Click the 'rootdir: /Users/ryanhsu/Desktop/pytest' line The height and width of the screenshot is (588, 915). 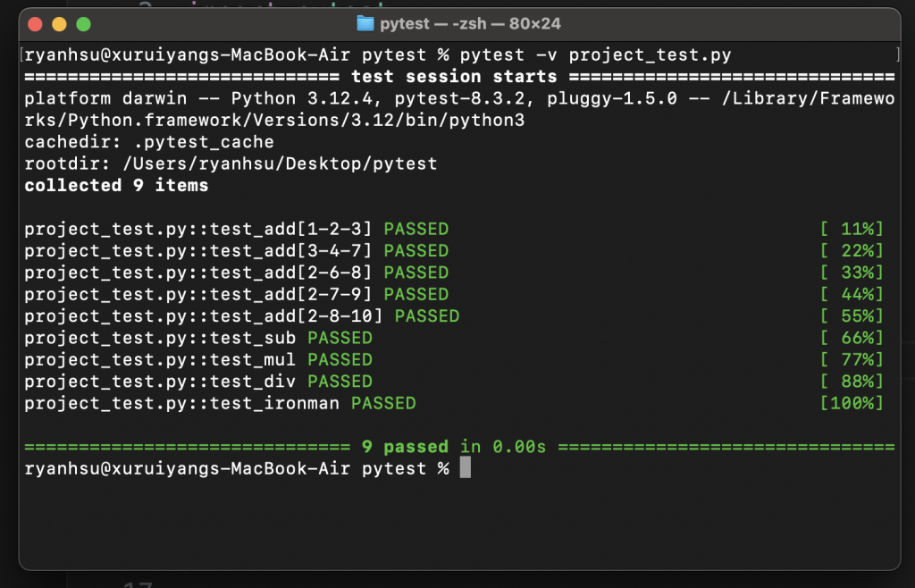coord(231,164)
